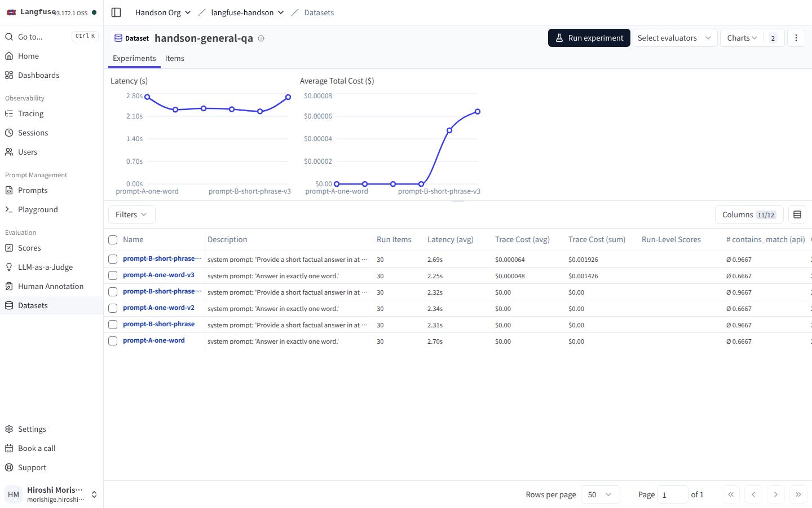Click the Human Annotation icon

tap(9, 286)
